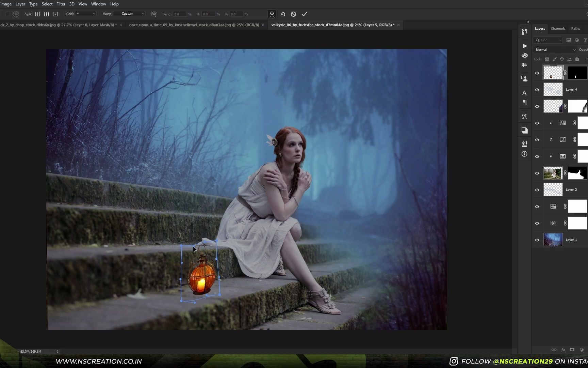Lock transparent pixels in Layers panel
This screenshot has width=588, height=368.
click(x=547, y=59)
